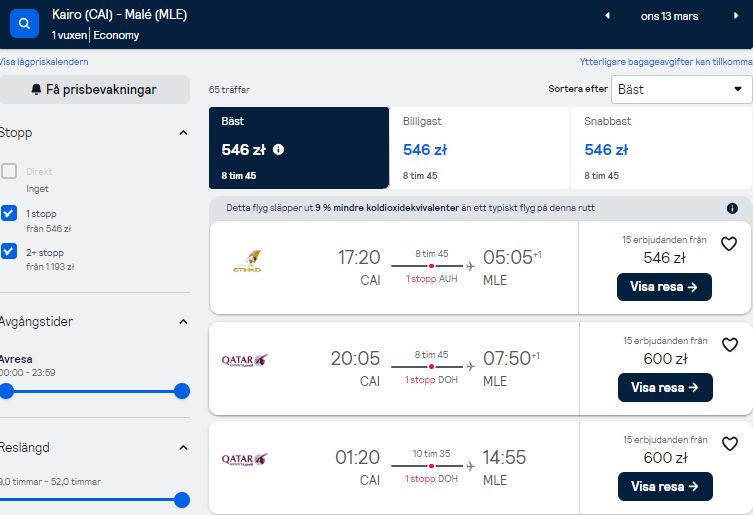The height and width of the screenshot is (515, 753).
Task: Collapse the Stopp filter section
Action: pos(183,133)
